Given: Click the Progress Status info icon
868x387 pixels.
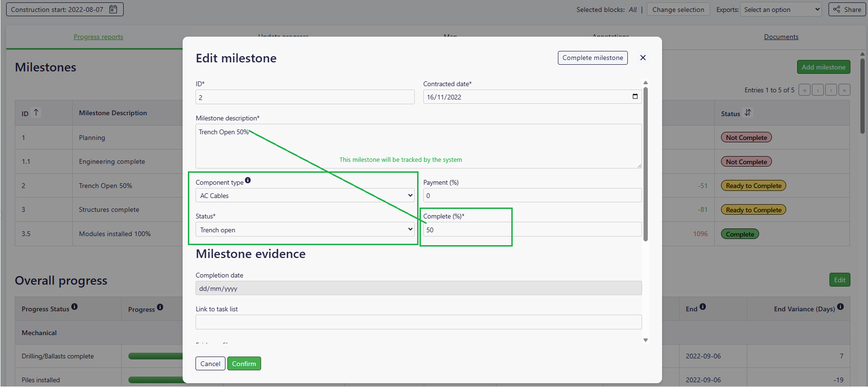Looking at the screenshot, I should click(x=75, y=307).
